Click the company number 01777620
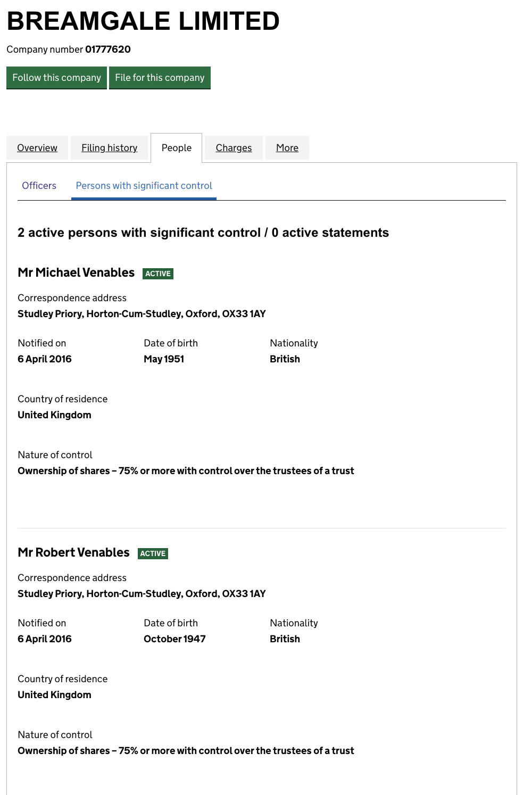Viewport: 532px width, 795px height. [107, 49]
